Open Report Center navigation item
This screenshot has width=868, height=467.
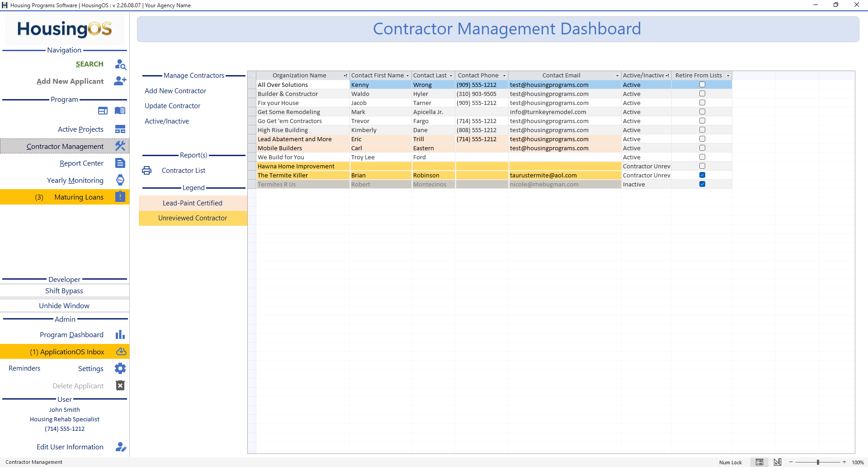point(81,163)
